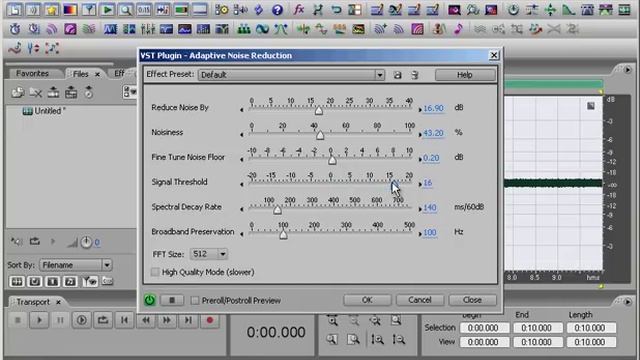Click the green play arrow toolbar icon
This screenshot has height=360, width=640.
click(x=107, y=10)
